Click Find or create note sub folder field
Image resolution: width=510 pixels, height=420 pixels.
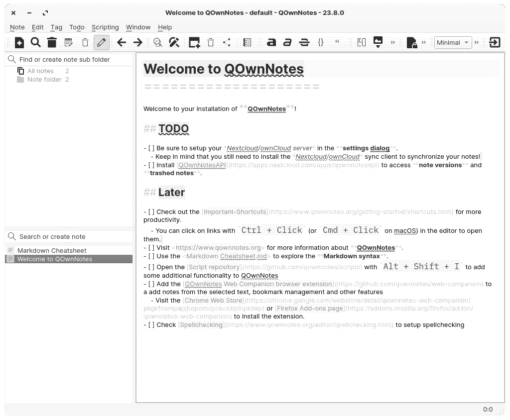(x=70, y=60)
